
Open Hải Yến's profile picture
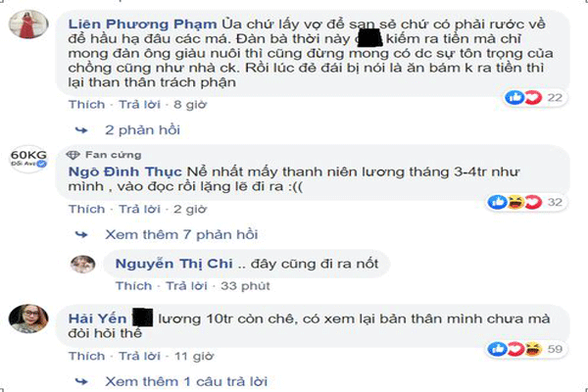[x=28, y=318]
